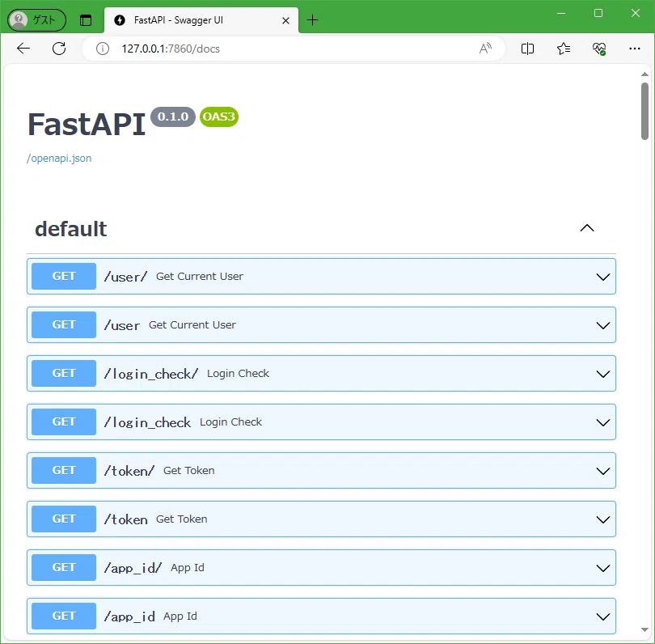Reload the page with refresh icon
This screenshot has width=655, height=644.
click(59, 49)
